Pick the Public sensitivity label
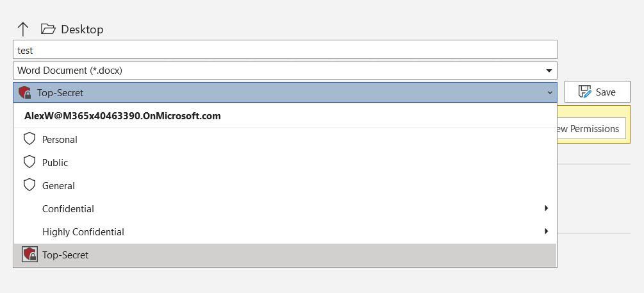Viewport: 644px width, 293px height. click(285, 163)
